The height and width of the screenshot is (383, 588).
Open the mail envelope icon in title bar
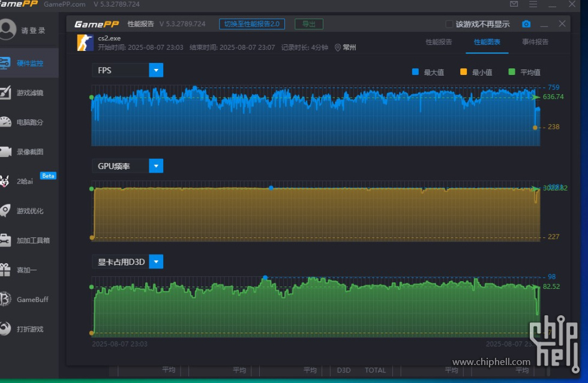click(514, 4)
